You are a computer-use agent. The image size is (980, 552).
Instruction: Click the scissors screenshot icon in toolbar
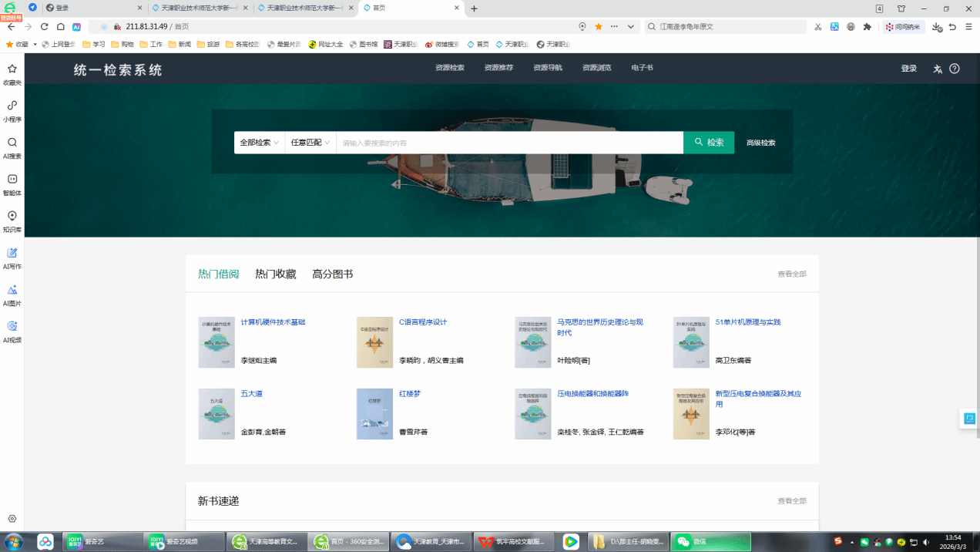817,26
